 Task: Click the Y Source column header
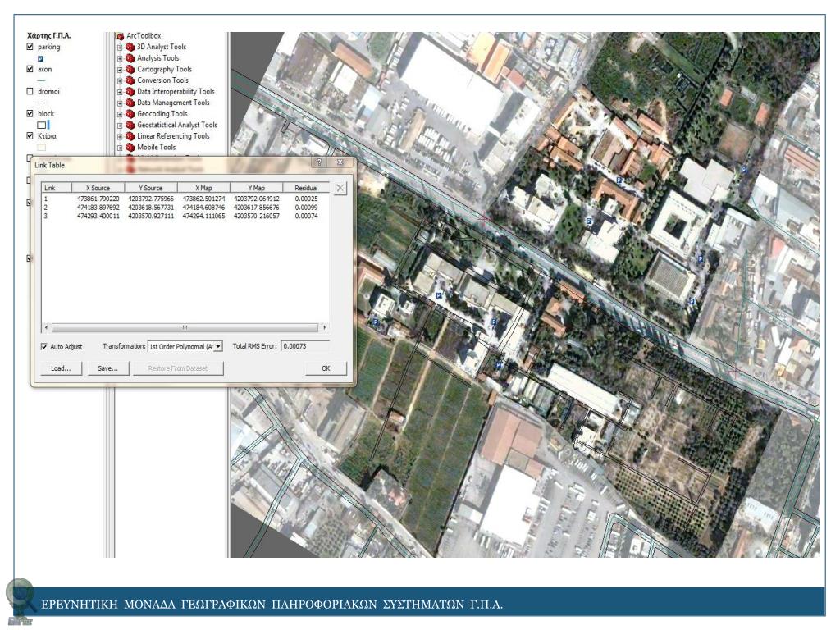point(151,188)
